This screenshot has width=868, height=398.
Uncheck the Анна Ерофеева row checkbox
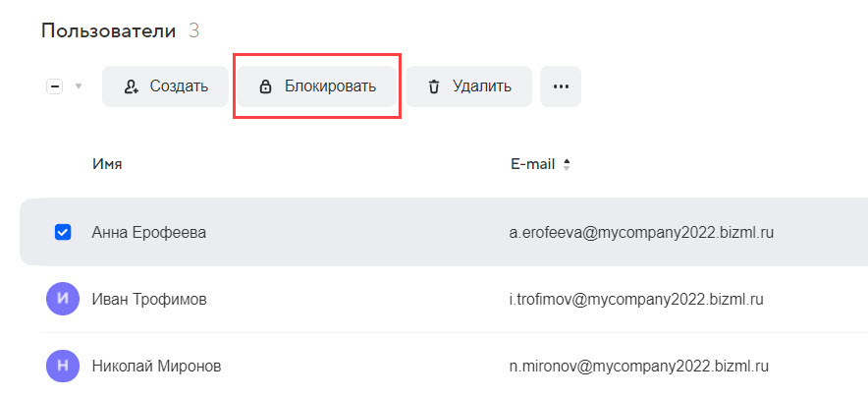pyautogui.click(x=63, y=233)
